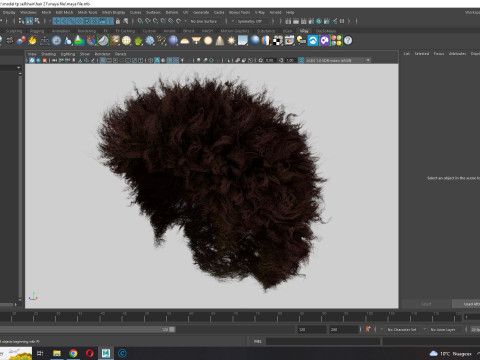The width and height of the screenshot is (480, 360).
Task: Open Hypershade from the status line
Action: point(319,21)
